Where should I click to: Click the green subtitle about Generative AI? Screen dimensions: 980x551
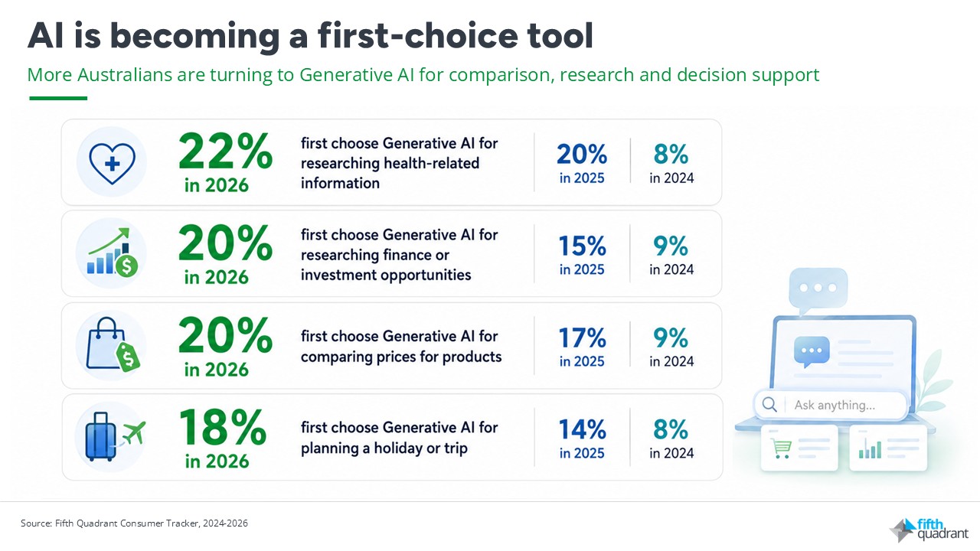pos(423,76)
